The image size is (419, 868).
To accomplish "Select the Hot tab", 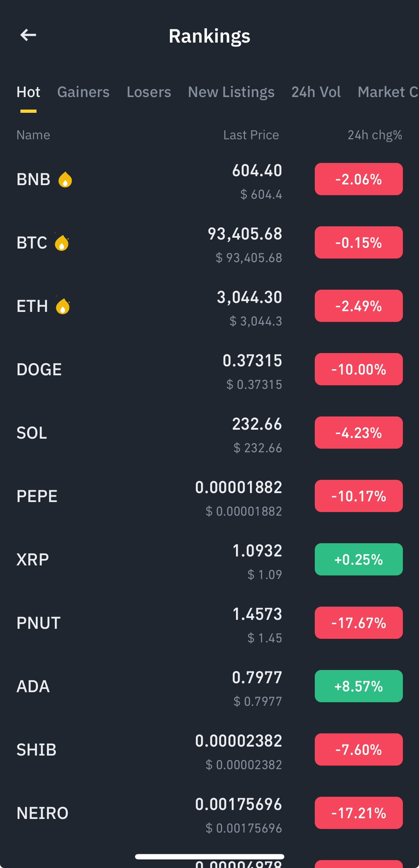I will pos(28,92).
